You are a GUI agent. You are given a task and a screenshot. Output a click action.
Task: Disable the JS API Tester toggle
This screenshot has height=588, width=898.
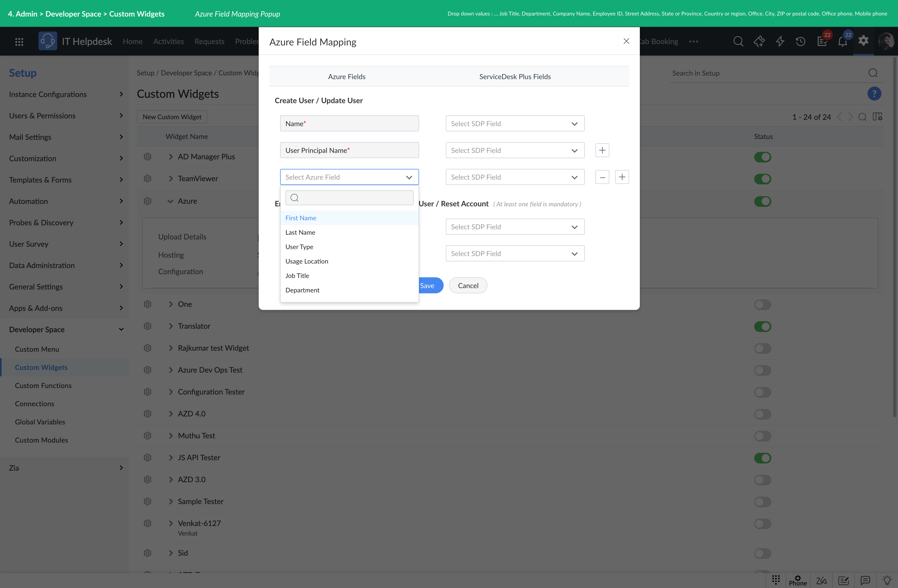tap(762, 458)
